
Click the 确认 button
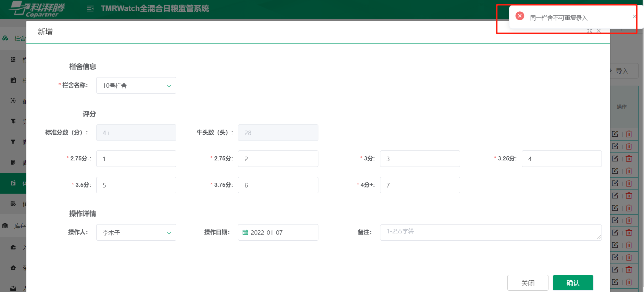pyautogui.click(x=573, y=283)
